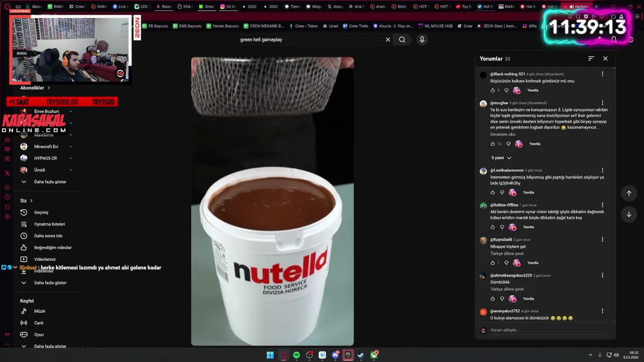Like the @Roltins-Offline comment

(x=493, y=227)
